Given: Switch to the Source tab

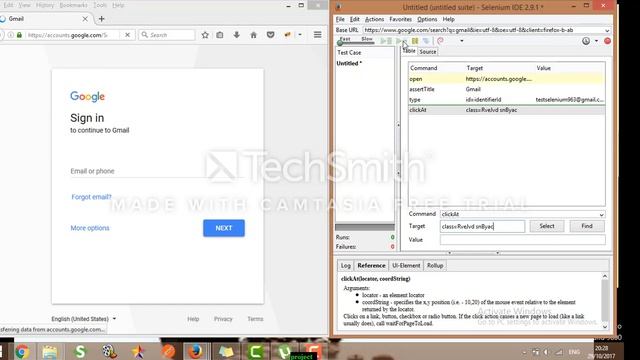Looking at the screenshot, I should [x=428, y=52].
